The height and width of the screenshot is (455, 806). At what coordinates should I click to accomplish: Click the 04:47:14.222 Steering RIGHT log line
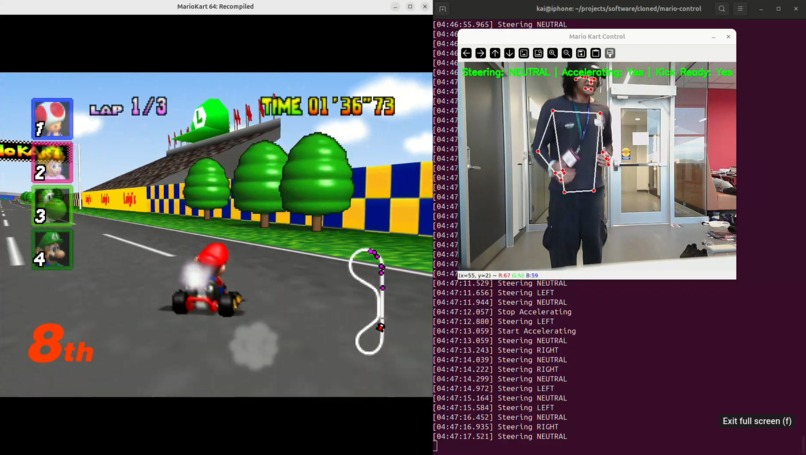coord(496,369)
